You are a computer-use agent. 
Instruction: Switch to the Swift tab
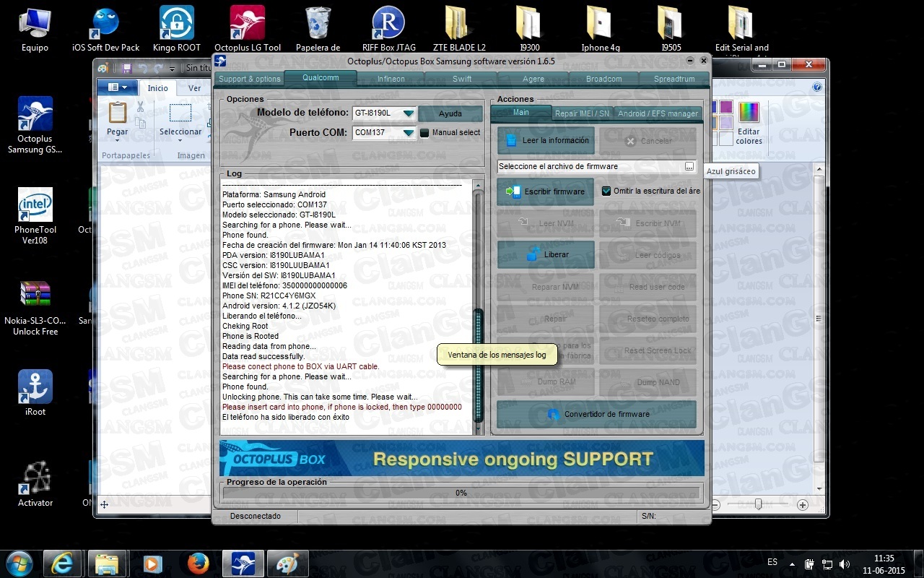tap(462, 79)
